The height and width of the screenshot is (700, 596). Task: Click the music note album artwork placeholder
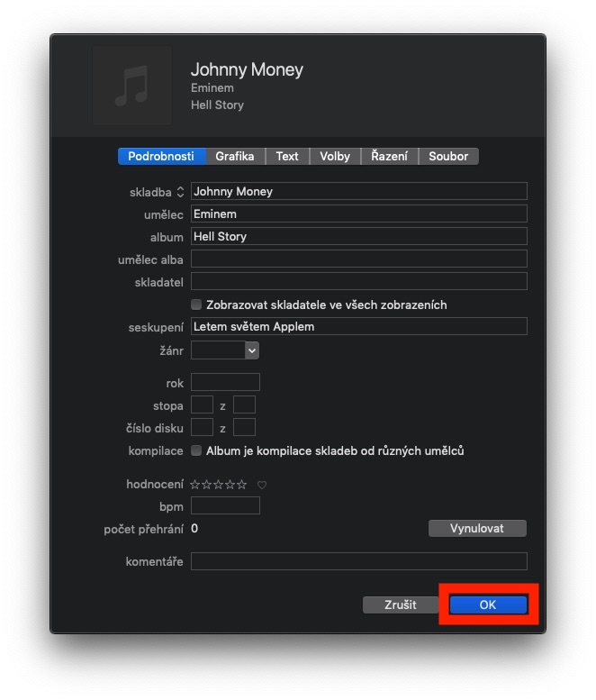tap(132, 86)
